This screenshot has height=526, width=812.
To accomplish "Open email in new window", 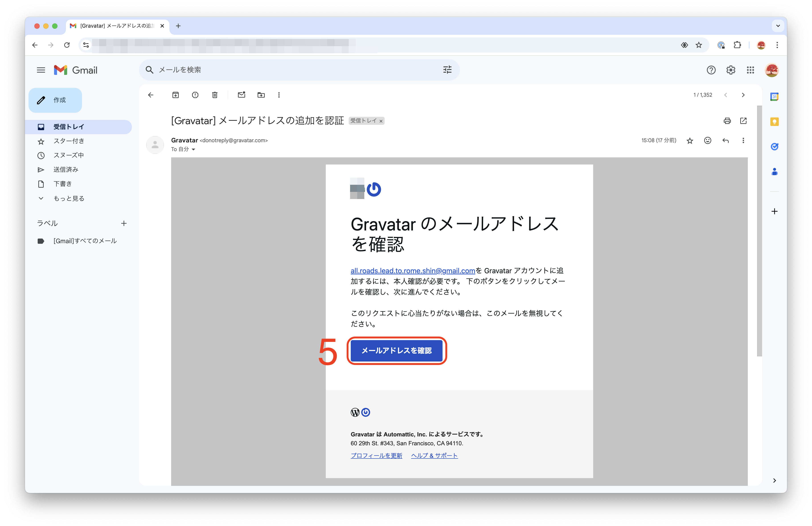I will [743, 121].
